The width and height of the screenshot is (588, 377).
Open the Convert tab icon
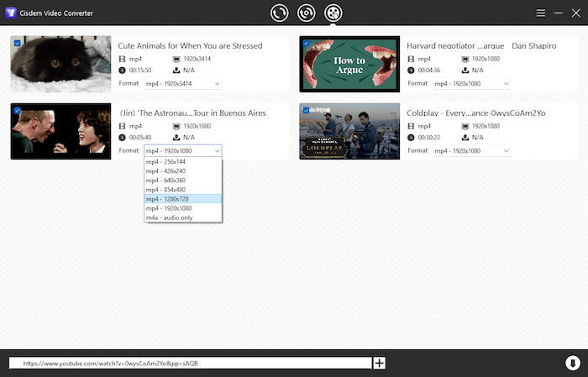click(x=280, y=13)
